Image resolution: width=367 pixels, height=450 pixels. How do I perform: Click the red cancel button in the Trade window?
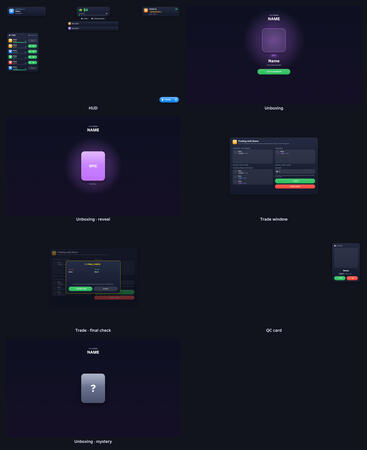tap(295, 186)
